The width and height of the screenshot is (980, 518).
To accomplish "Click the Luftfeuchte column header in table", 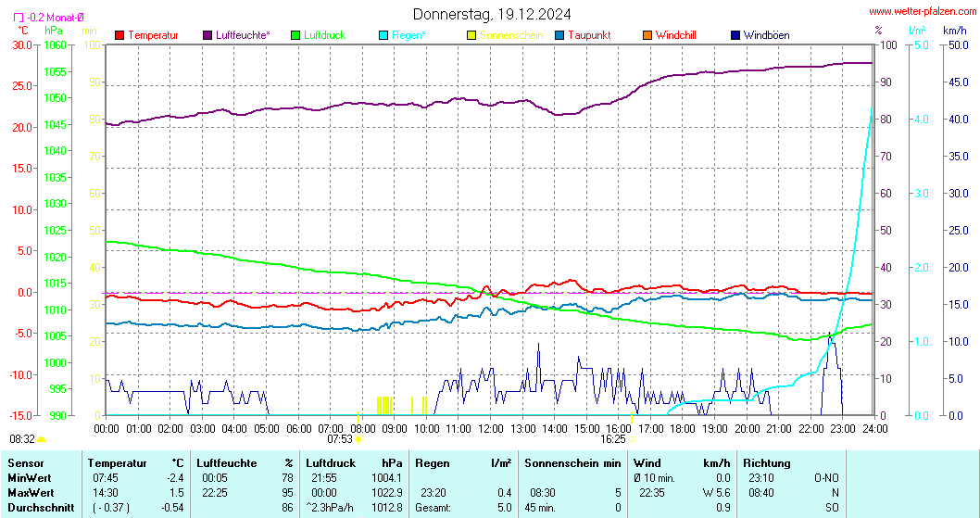I will tap(227, 463).
